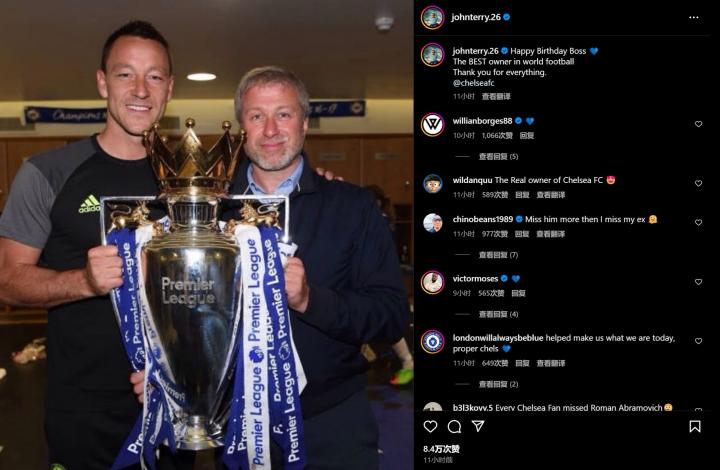Like londonwillalwaysbeblue's comment heart
This screenshot has height=470, width=720.
(698, 341)
